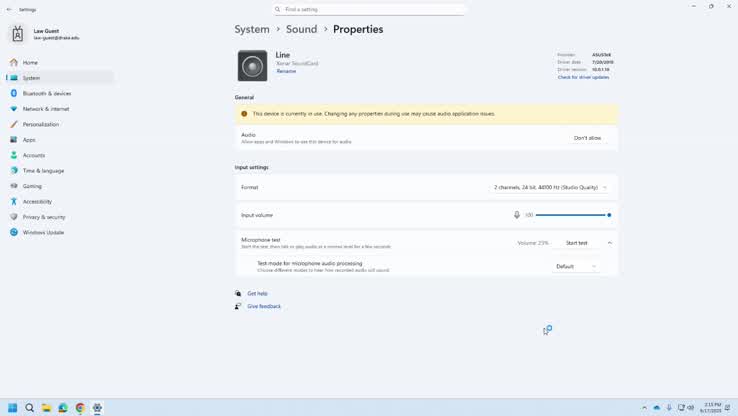Screen dimensions: 738x416
Task: Go back with the Settings back arrow
Action: click(9, 9)
